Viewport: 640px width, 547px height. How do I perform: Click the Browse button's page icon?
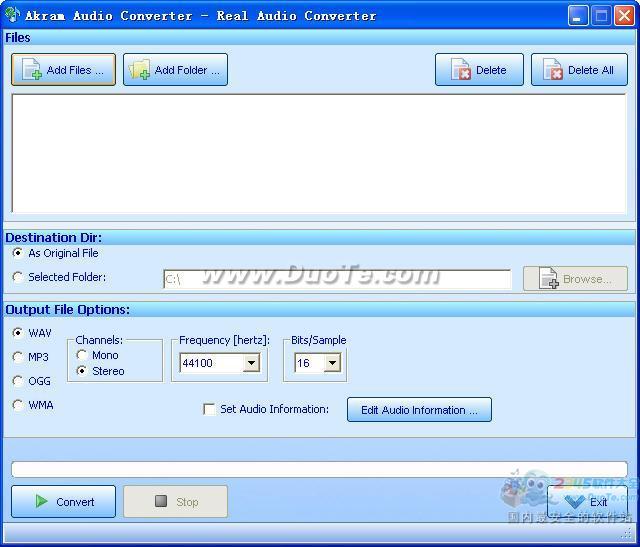(x=548, y=278)
